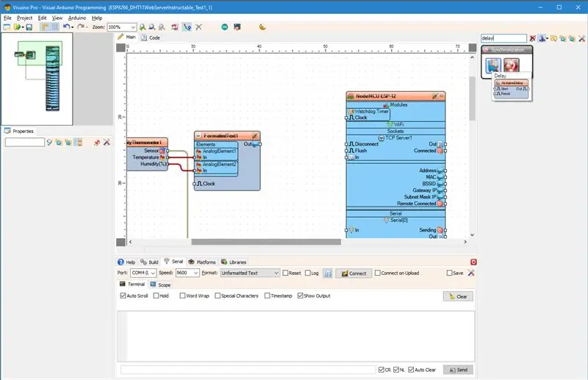The image size is (588, 380).
Task: Click the serial settings icon next to Log
Action: [328, 273]
